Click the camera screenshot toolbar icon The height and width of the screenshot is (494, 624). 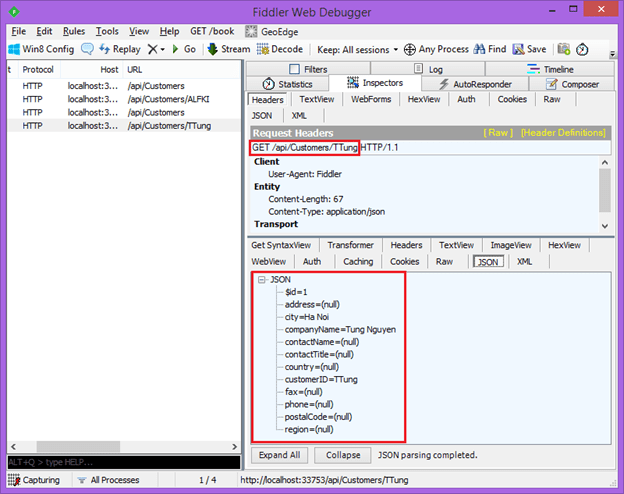click(564, 49)
